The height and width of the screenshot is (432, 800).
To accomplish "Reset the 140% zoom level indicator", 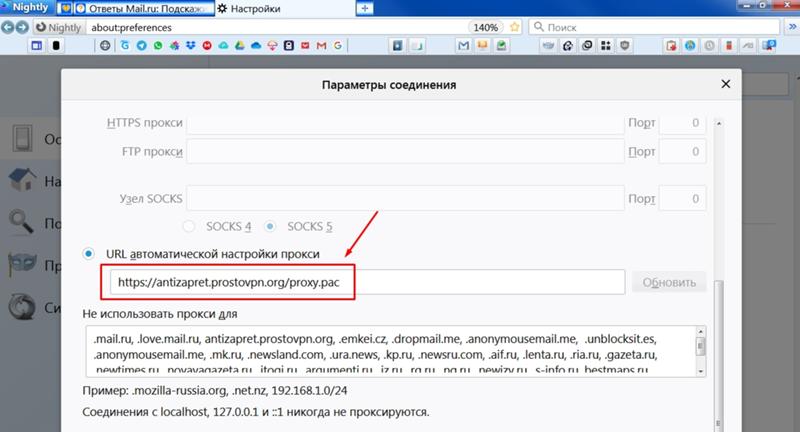I will 485,27.
